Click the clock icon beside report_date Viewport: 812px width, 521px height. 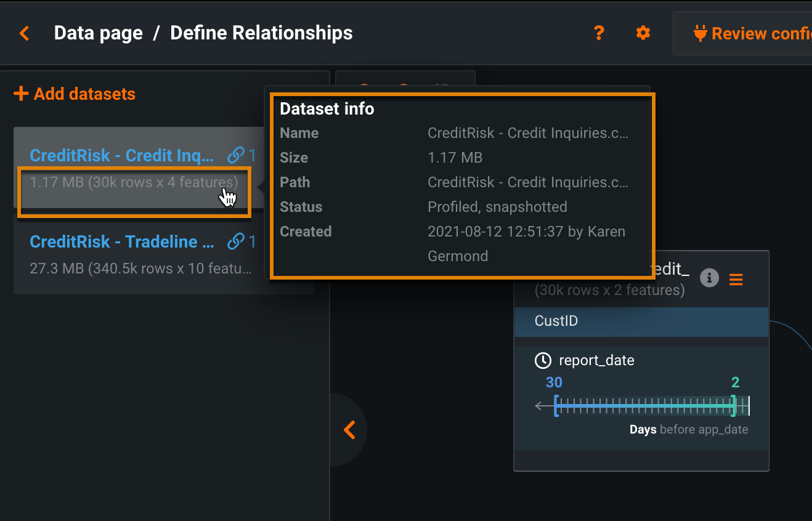pos(543,360)
